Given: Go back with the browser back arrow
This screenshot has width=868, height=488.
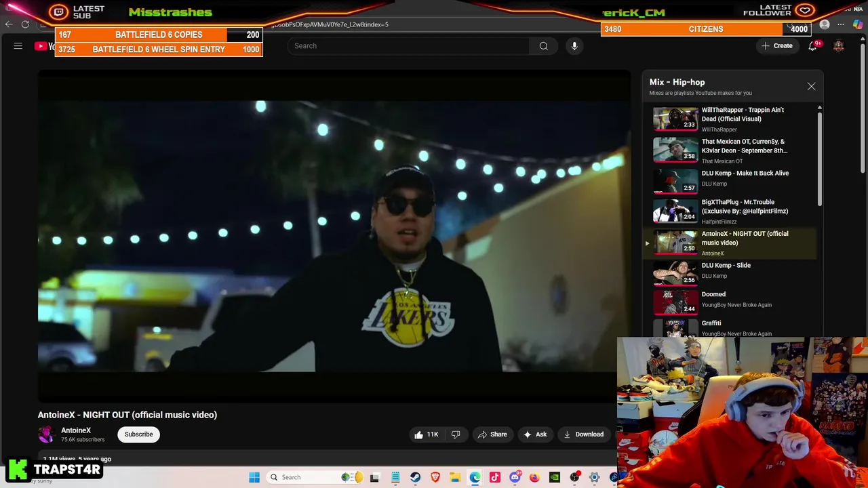Looking at the screenshot, I should tap(9, 24).
